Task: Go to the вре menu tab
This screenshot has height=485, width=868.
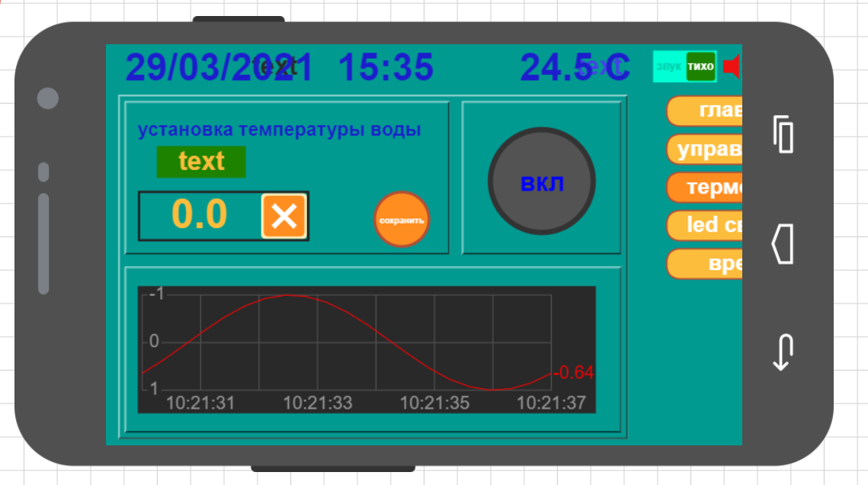Action: click(x=705, y=264)
